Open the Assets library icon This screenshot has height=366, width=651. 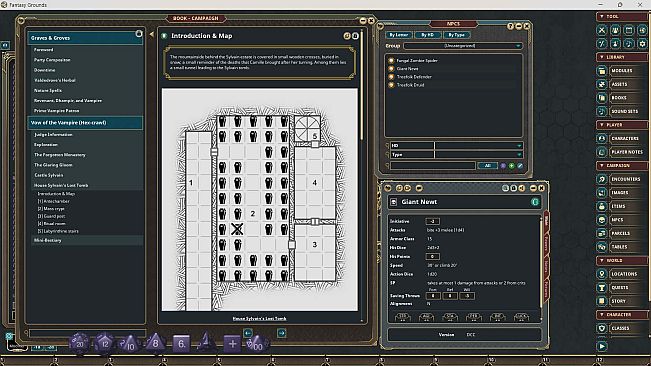click(602, 84)
